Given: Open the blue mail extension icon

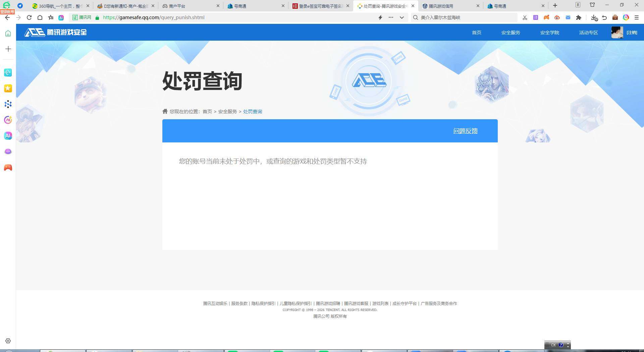Looking at the screenshot, I should (568, 17).
